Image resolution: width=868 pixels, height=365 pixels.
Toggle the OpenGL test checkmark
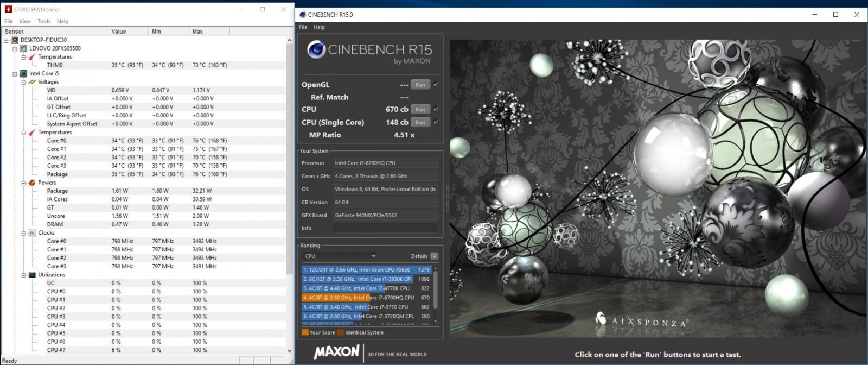click(436, 84)
